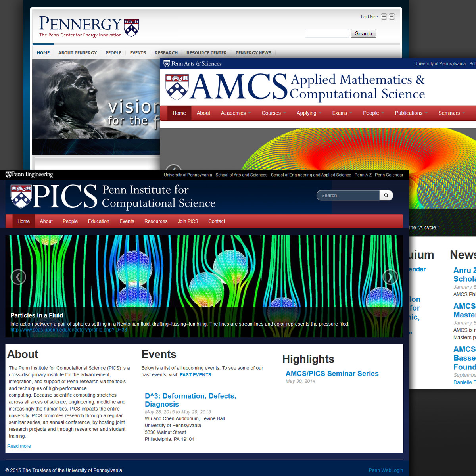Click the PICS search magnifier icon

386,195
